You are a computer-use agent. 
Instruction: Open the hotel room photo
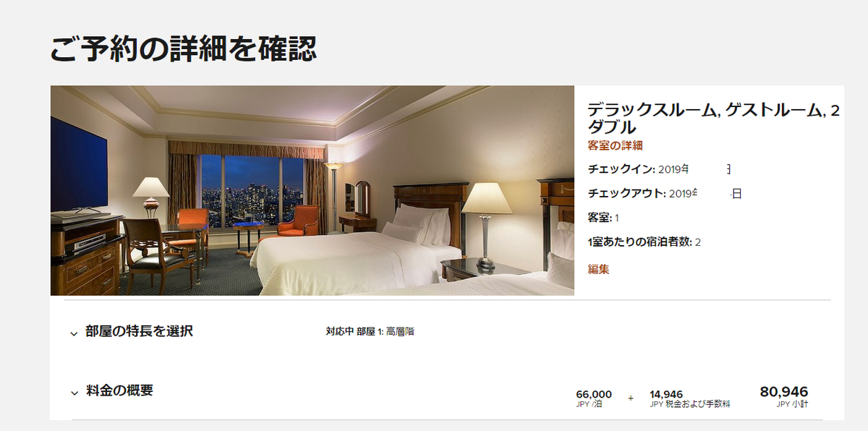coord(312,191)
